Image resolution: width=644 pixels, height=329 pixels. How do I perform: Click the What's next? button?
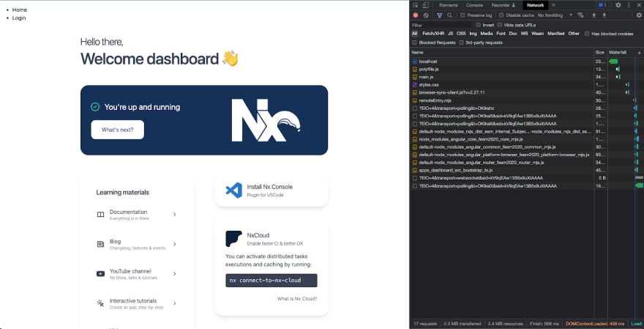click(118, 130)
